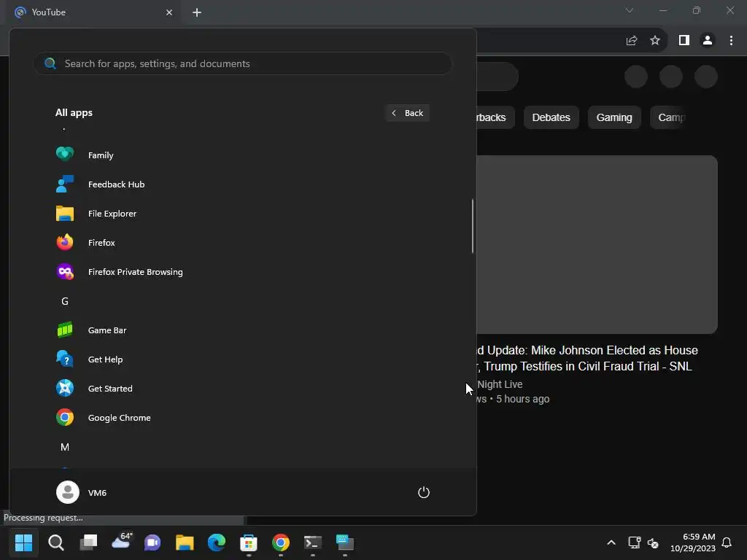The height and width of the screenshot is (560, 747).
Task: Launch Get Help app
Action: click(x=243, y=359)
